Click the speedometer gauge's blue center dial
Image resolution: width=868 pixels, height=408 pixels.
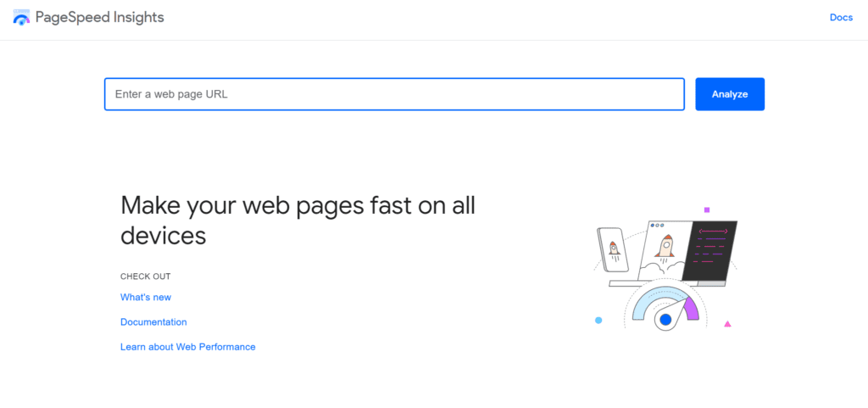pyautogui.click(x=665, y=320)
